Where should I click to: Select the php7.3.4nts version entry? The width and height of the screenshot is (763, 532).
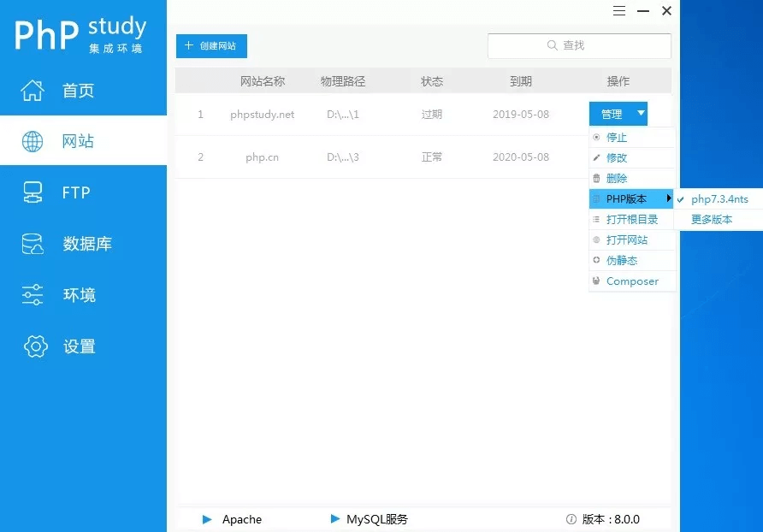pos(719,198)
